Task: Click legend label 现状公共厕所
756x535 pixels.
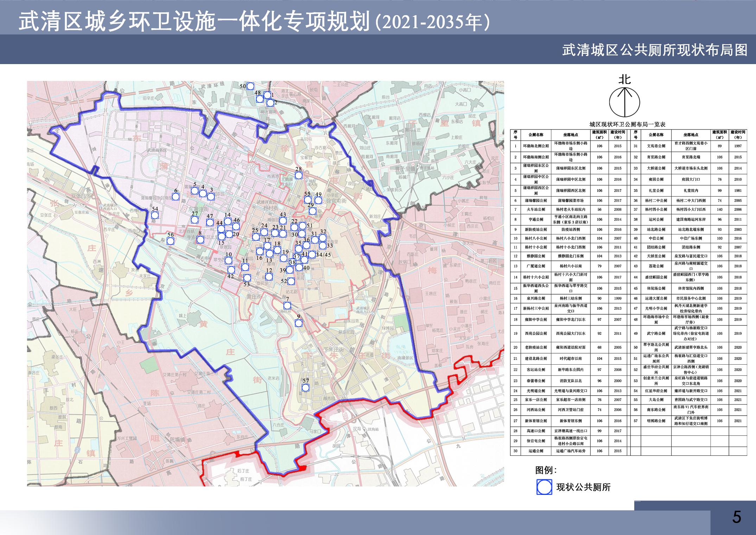Action: [583, 487]
